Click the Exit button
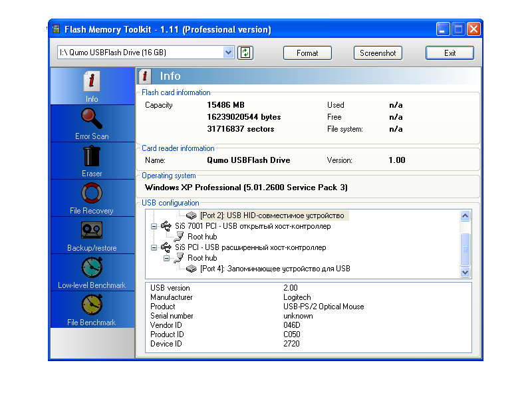The height and width of the screenshot is (399, 532). [x=450, y=53]
